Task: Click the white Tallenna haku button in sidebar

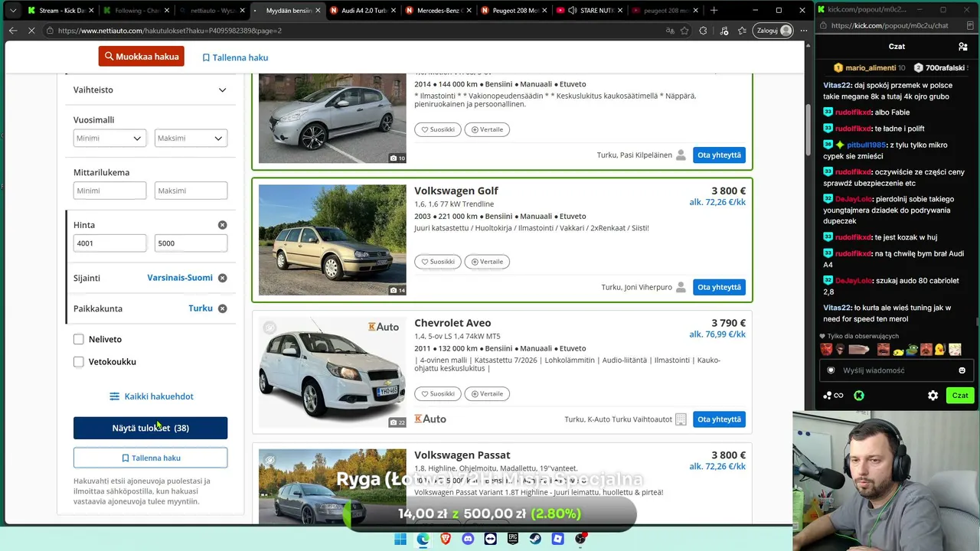Action: [150, 458]
